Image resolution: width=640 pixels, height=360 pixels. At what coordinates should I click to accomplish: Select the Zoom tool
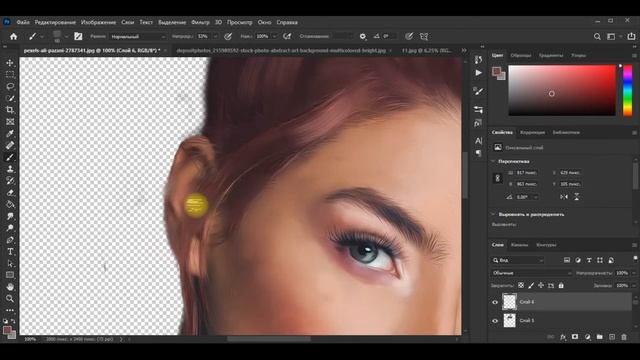click(x=10, y=299)
